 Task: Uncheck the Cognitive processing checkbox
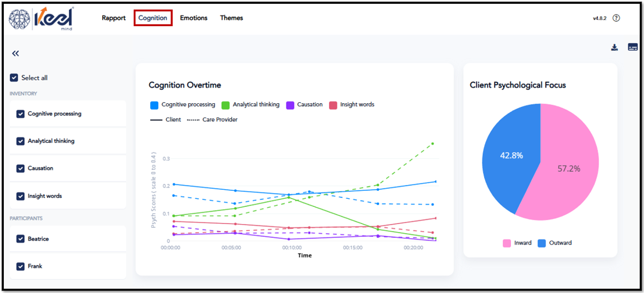[20, 114]
